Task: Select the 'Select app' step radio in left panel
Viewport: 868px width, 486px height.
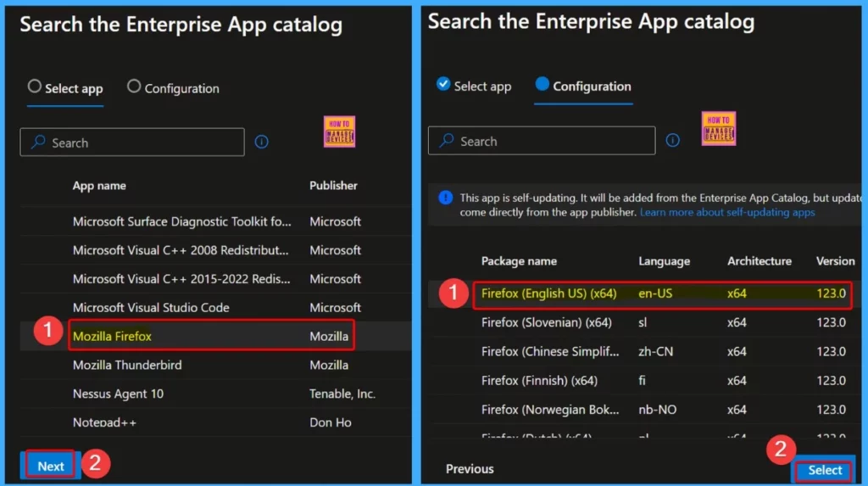Action: click(34, 86)
